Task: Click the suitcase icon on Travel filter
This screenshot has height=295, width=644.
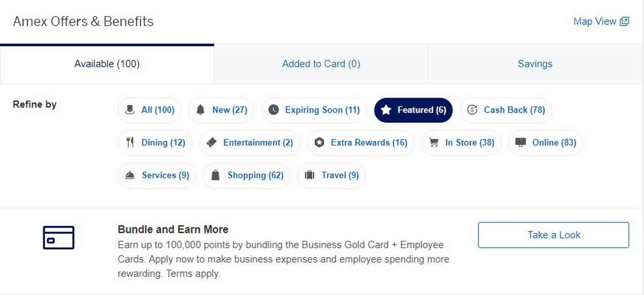Action: coord(310,175)
